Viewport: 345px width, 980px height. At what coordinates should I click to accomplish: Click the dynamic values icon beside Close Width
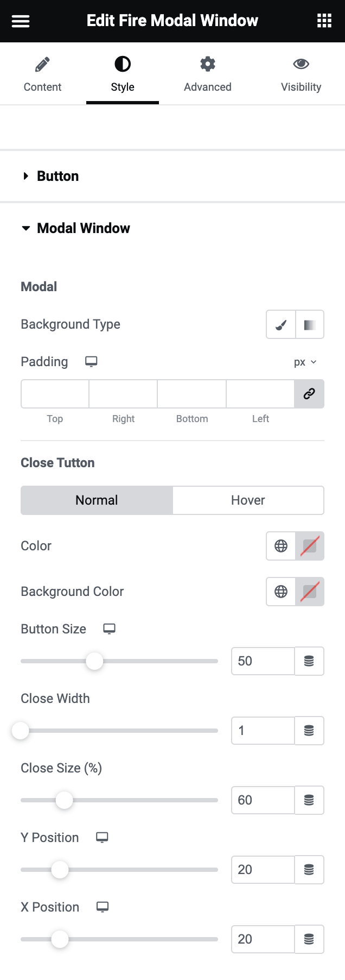(x=309, y=731)
